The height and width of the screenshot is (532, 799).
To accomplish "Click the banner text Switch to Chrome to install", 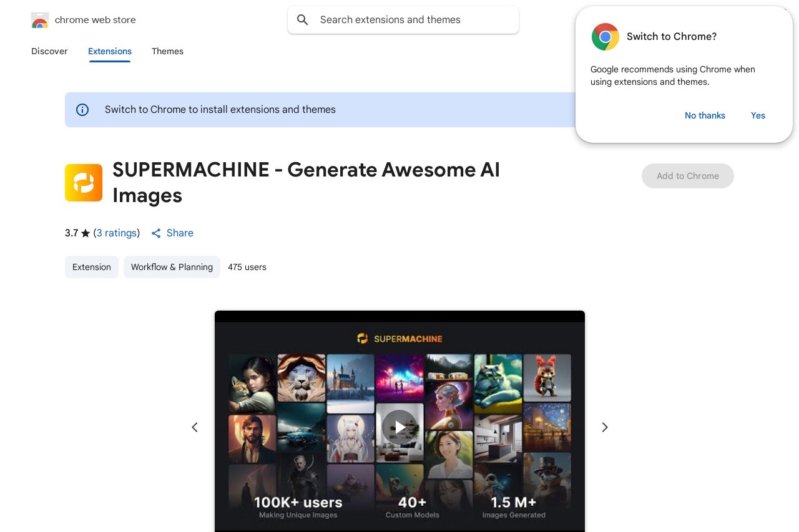I will pyautogui.click(x=220, y=110).
